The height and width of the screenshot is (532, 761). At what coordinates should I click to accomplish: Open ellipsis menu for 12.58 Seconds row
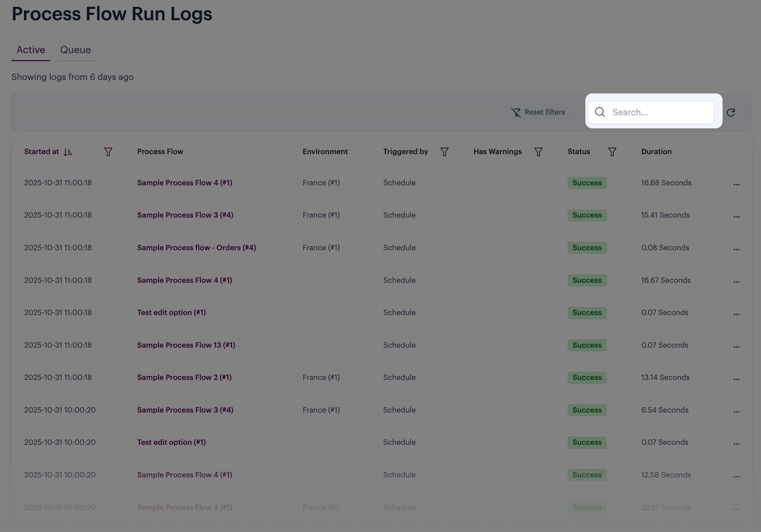click(736, 476)
